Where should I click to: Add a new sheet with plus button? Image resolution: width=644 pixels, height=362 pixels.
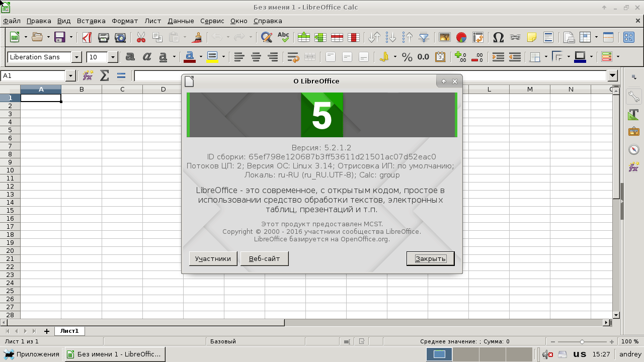coord(47,331)
